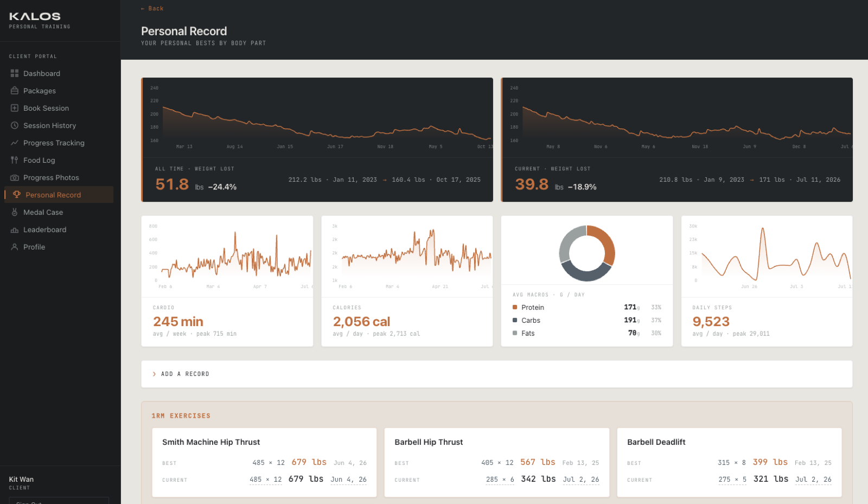Click the Profile person icon
This screenshot has height=504, width=868.
(15, 247)
